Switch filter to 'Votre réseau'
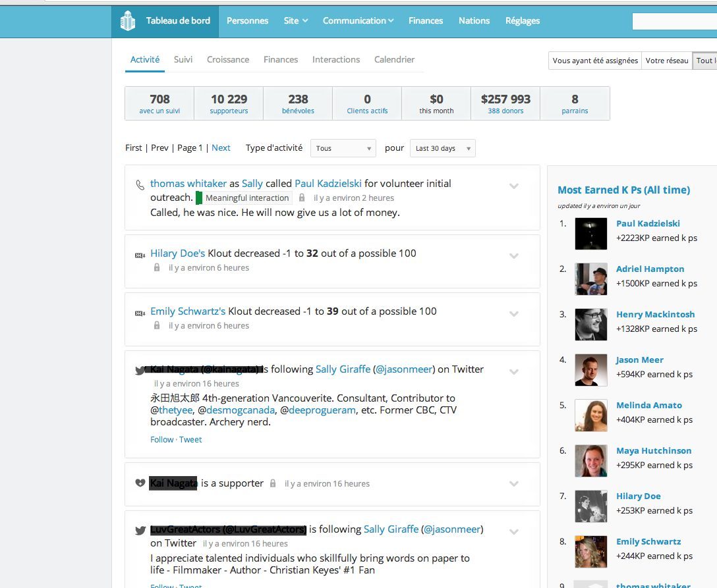The image size is (717, 588). click(666, 61)
